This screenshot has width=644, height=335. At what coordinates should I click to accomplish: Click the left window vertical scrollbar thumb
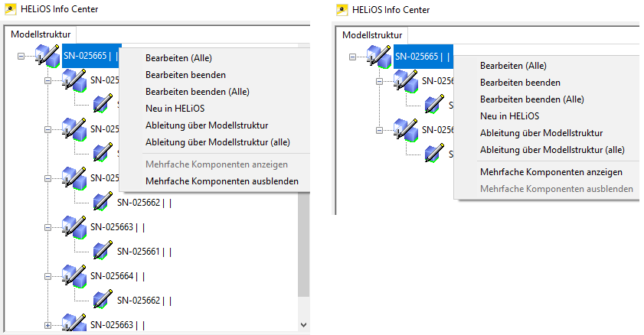tap(303, 244)
